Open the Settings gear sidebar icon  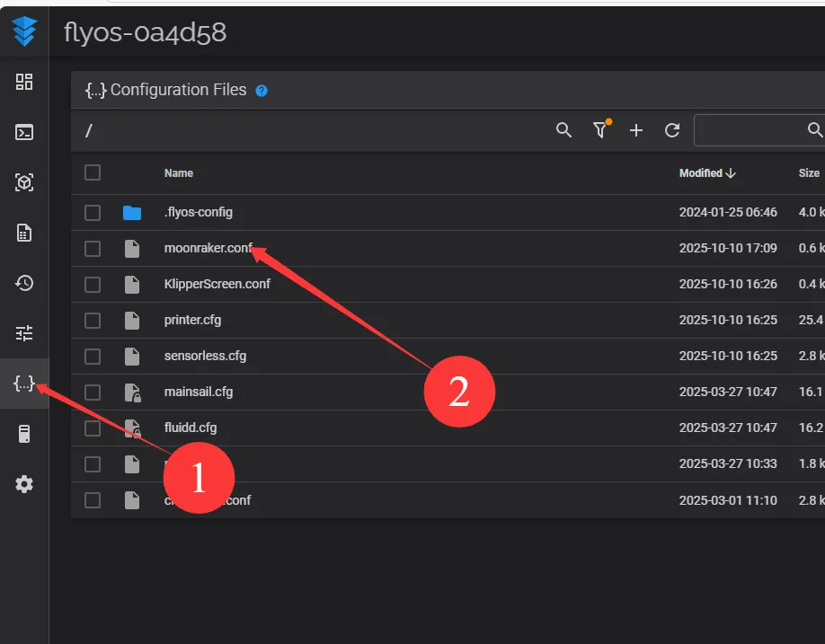[24, 484]
